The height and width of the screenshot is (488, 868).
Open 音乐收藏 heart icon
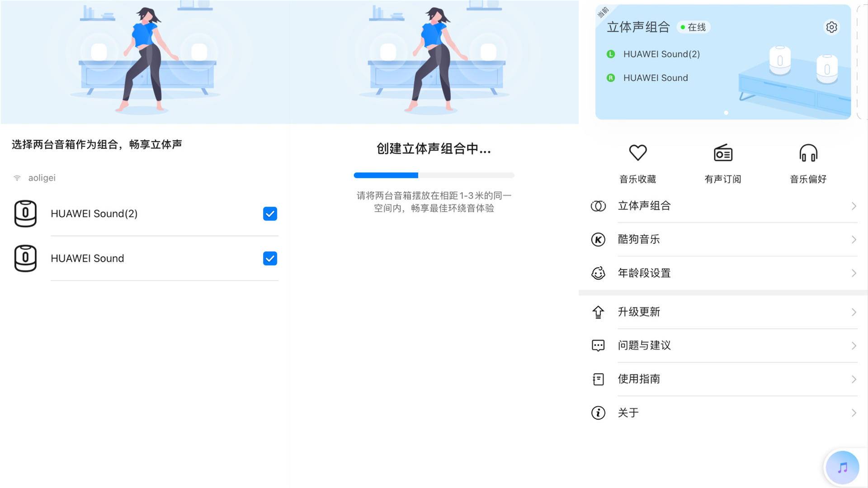(637, 153)
